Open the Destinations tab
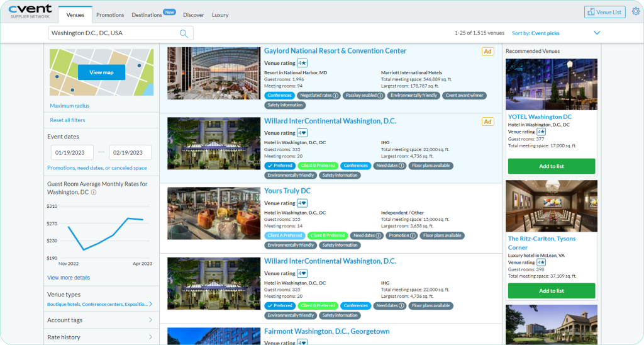 coord(147,14)
